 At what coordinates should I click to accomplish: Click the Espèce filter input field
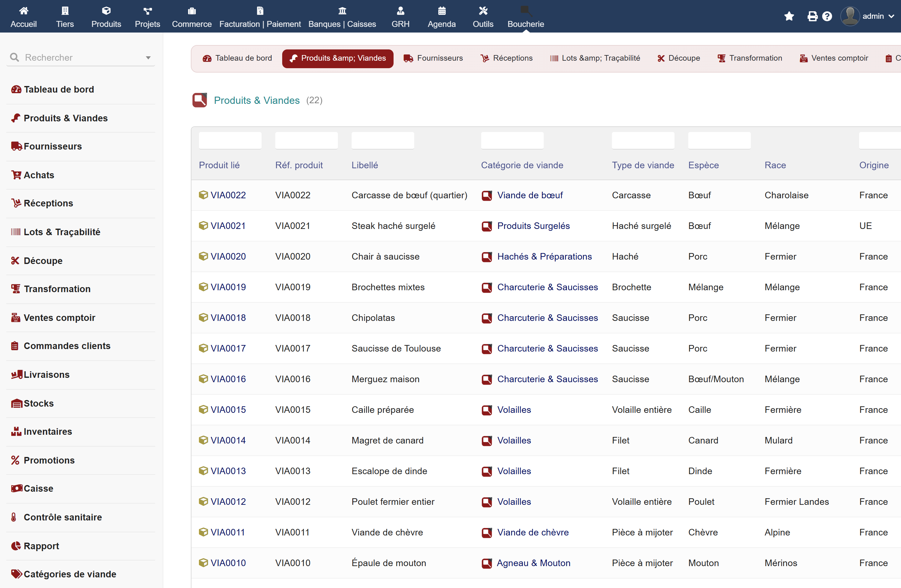point(719,140)
